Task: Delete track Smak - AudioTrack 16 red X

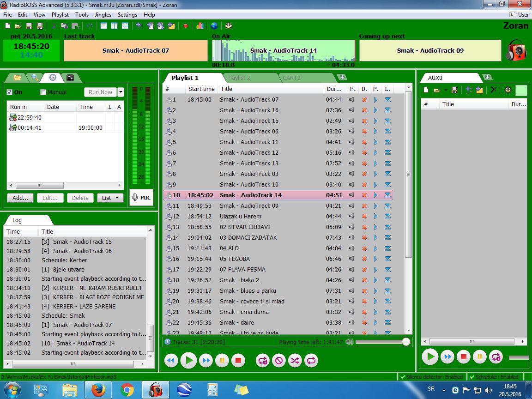Action: click(x=364, y=110)
